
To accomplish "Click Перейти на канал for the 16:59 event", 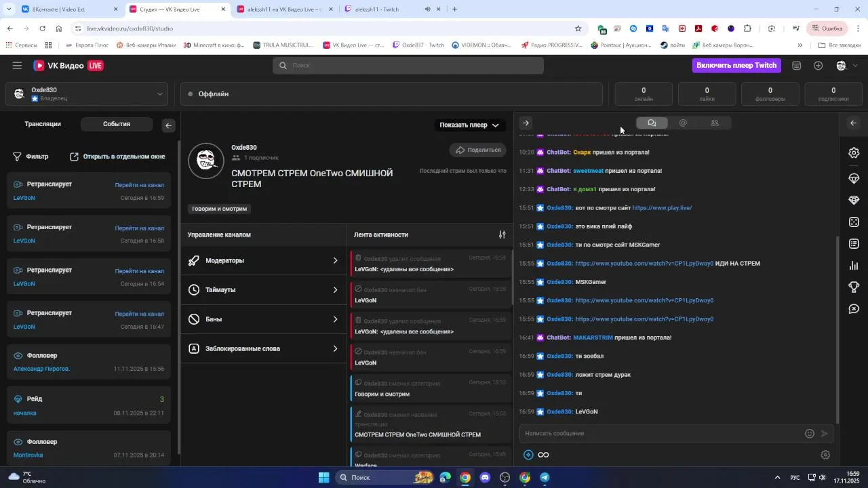I will pyautogui.click(x=139, y=185).
